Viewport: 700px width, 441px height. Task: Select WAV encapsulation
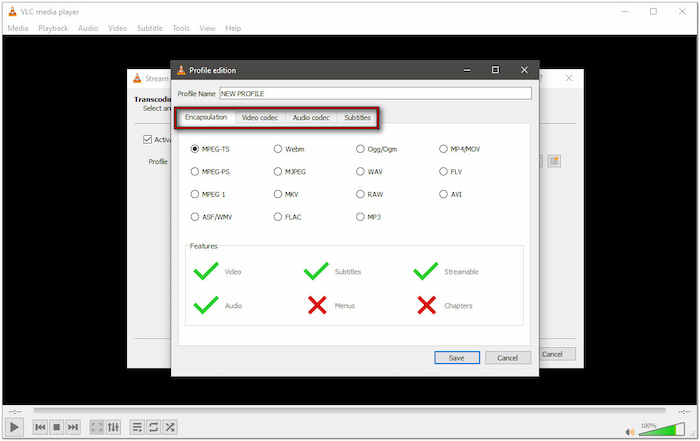(x=369, y=172)
